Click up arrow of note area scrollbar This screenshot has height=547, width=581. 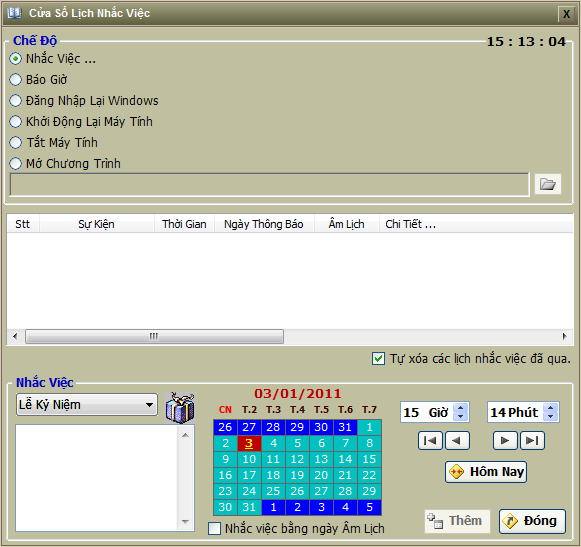click(x=186, y=435)
